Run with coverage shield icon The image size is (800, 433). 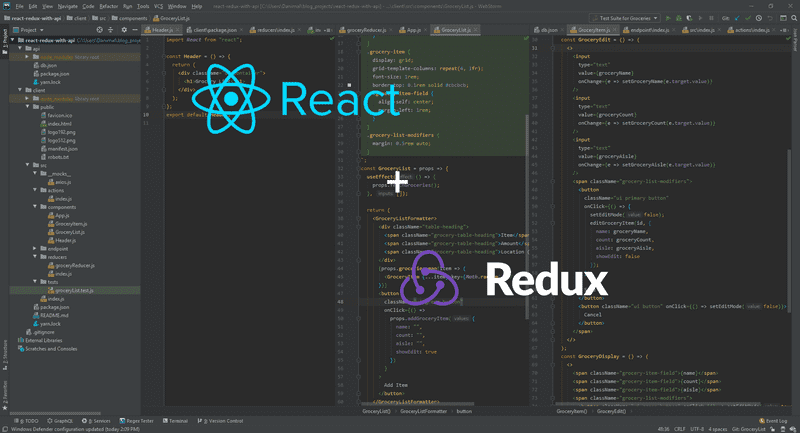tap(689, 18)
